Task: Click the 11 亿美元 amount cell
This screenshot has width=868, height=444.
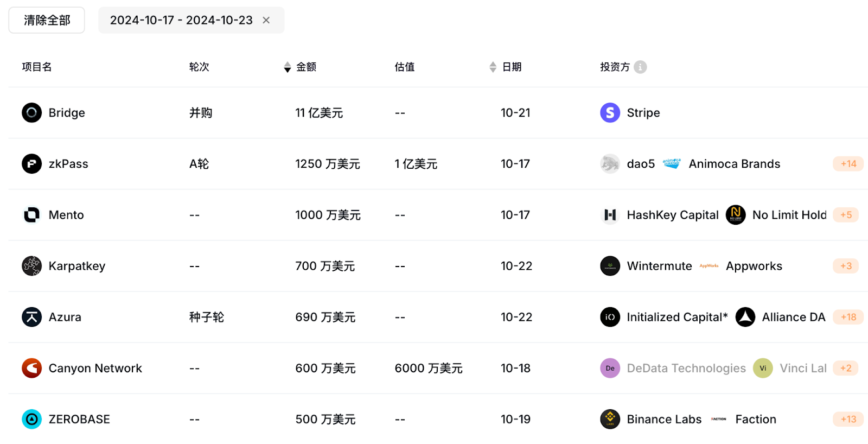Action: (319, 113)
